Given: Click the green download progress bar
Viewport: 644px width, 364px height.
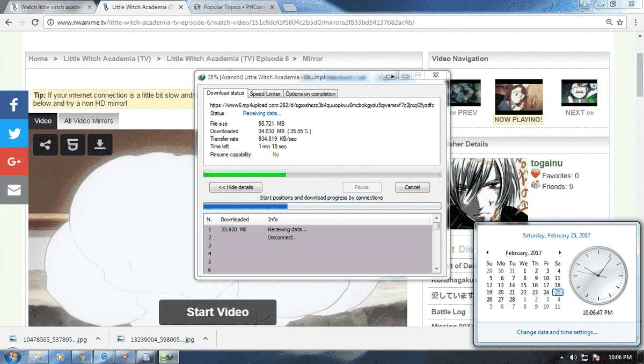Looking at the screenshot, I should tap(322, 174).
